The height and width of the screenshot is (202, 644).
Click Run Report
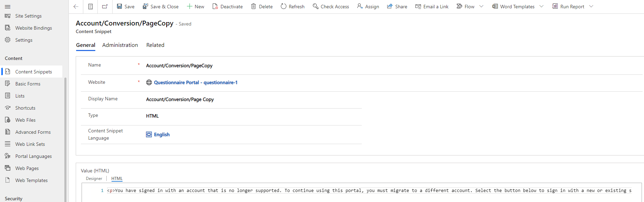568,7
